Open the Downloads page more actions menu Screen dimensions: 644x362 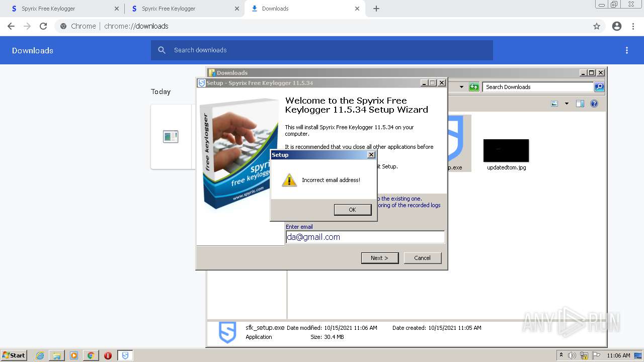pyautogui.click(x=627, y=50)
